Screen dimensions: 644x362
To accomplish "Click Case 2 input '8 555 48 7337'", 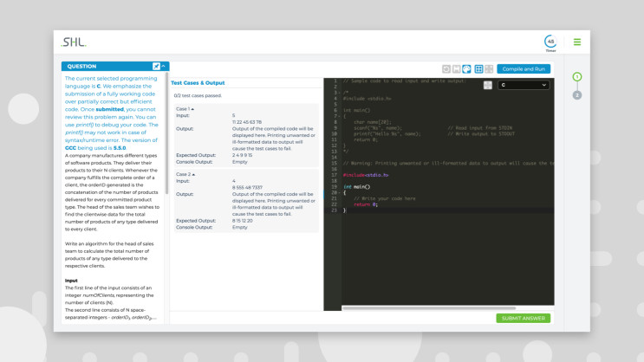I will 247,187.
